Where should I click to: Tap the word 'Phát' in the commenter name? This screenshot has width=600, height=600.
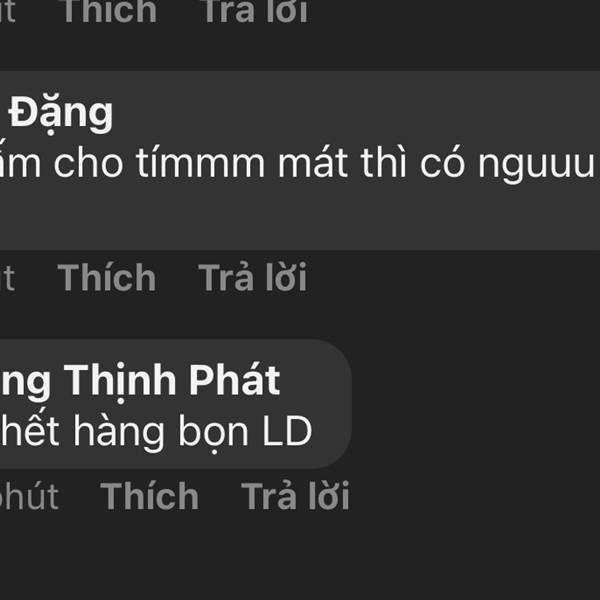[235, 380]
